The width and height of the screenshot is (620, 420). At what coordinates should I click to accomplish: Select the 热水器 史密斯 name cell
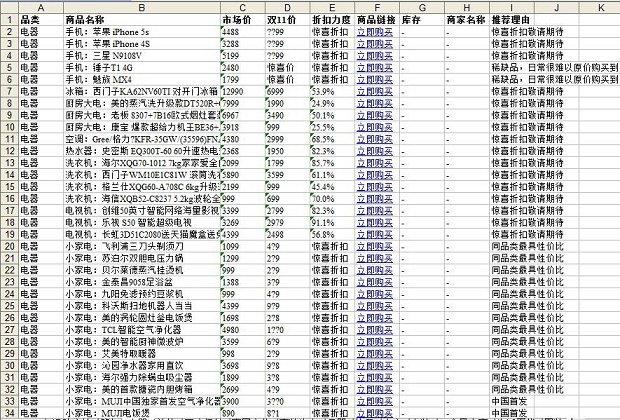(x=142, y=151)
